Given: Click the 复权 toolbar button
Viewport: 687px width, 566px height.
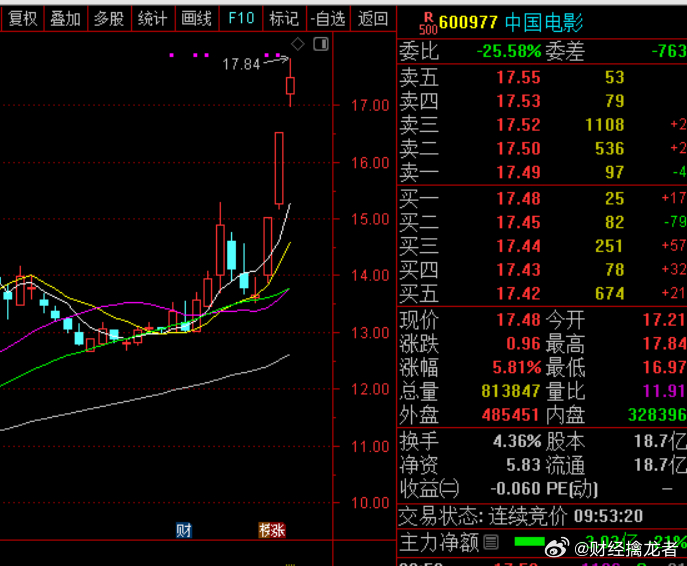Looking at the screenshot, I should pyautogui.click(x=22, y=19).
